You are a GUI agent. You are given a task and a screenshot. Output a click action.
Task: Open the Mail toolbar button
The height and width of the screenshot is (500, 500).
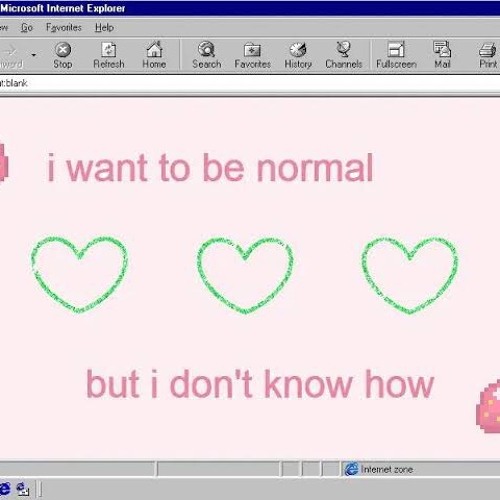442,55
